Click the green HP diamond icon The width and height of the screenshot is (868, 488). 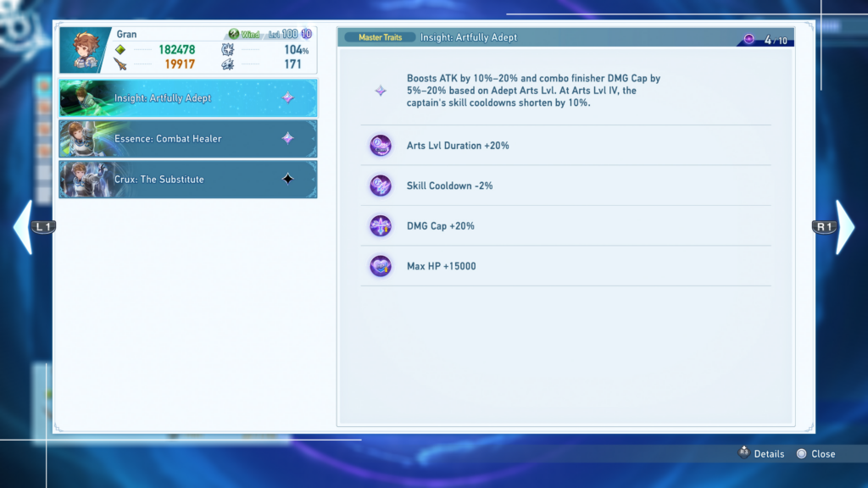click(x=120, y=50)
